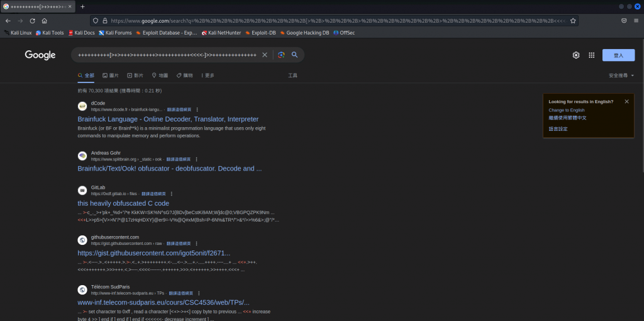Image resolution: width=644 pixels, height=321 pixels.
Task: Expand the 安全搜尋 SafeSearch dropdown
Action: click(x=621, y=76)
